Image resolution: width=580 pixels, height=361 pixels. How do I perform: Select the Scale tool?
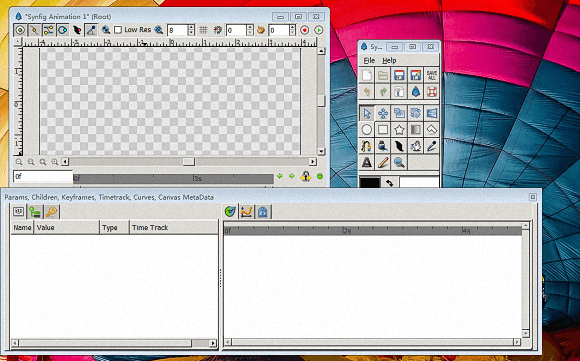[399, 113]
